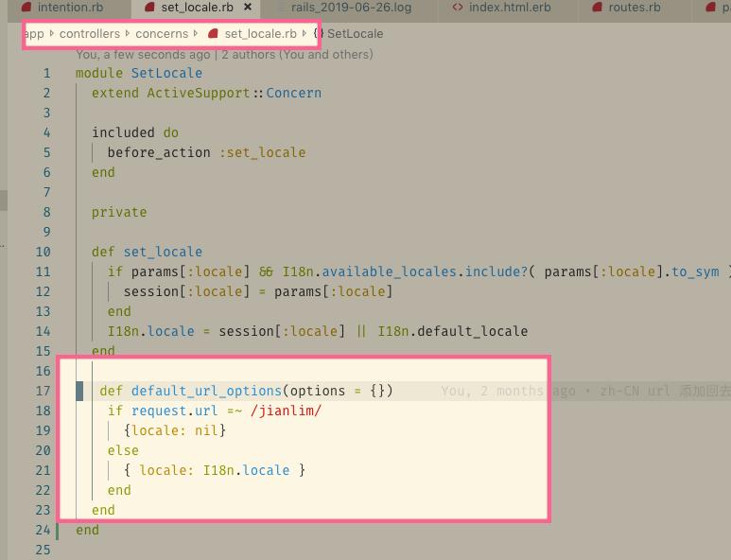Screen dimensions: 731x560
Task: Click HTML icon on index.html.erb tab
Action: point(458,7)
